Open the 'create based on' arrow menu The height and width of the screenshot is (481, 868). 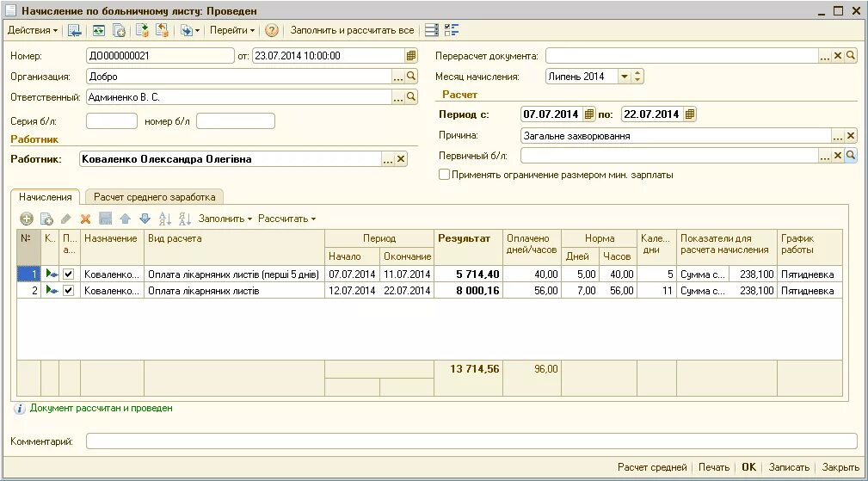[x=189, y=30]
